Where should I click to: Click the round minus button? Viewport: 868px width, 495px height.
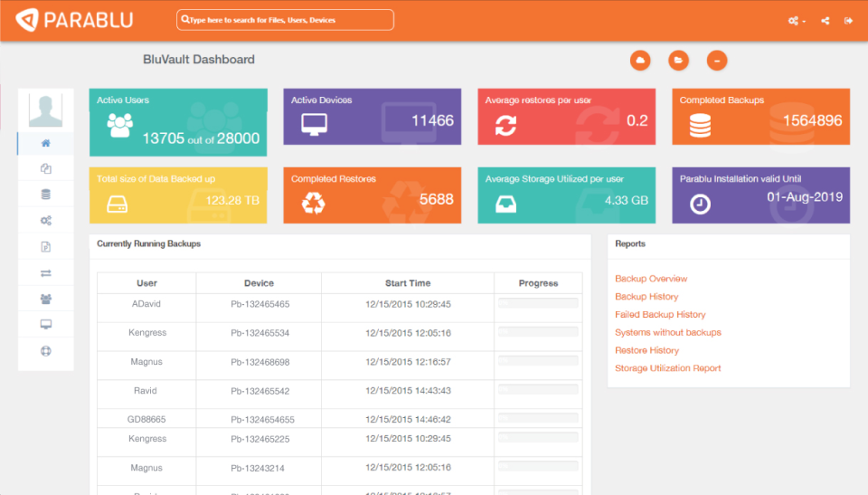click(717, 61)
